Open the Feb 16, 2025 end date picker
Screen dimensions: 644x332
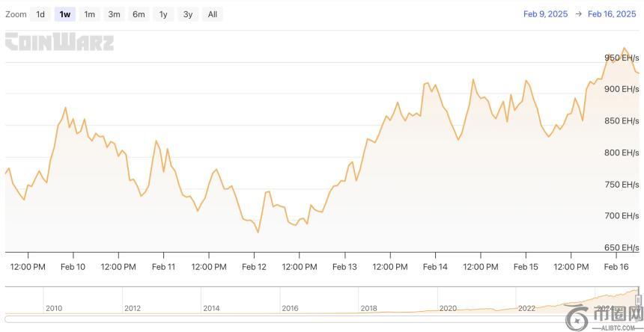click(612, 13)
